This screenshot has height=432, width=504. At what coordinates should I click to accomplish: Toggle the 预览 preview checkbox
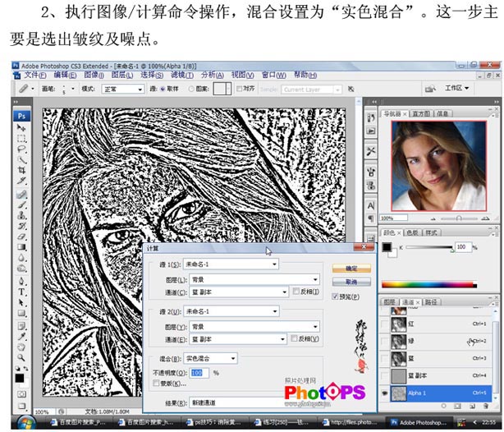coord(337,297)
